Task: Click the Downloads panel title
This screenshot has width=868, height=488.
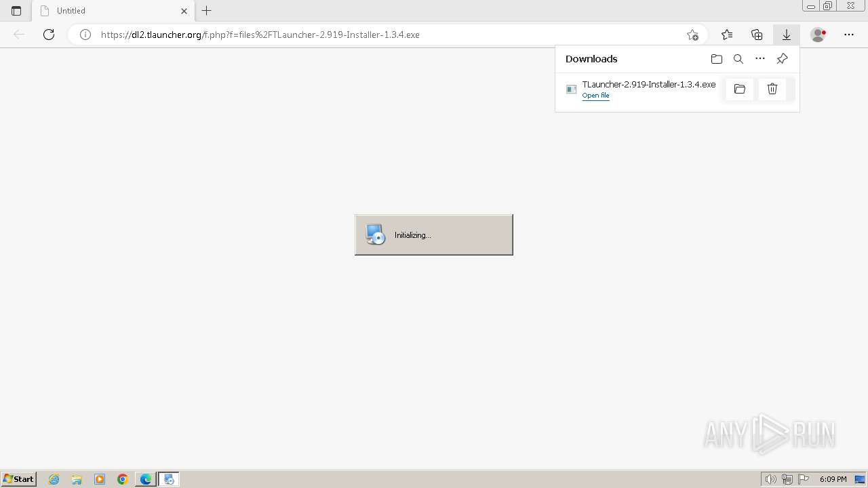Action: 591,59
